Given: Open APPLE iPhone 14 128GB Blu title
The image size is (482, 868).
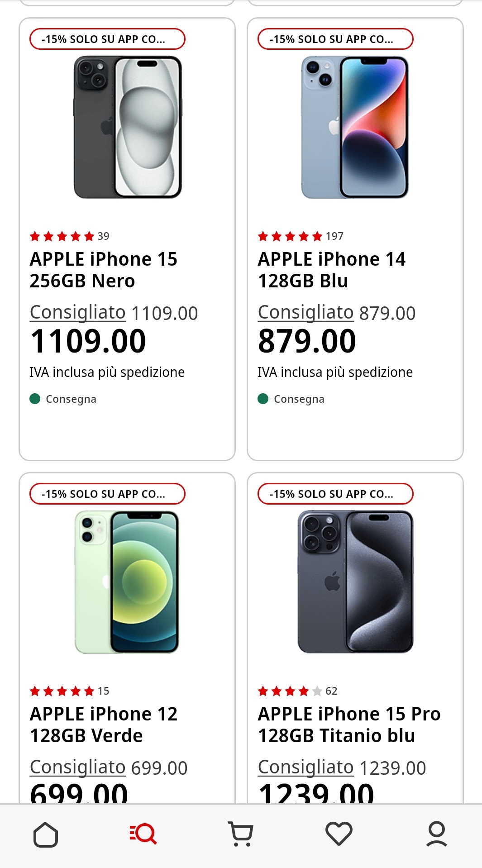Looking at the screenshot, I should tap(332, 270).
